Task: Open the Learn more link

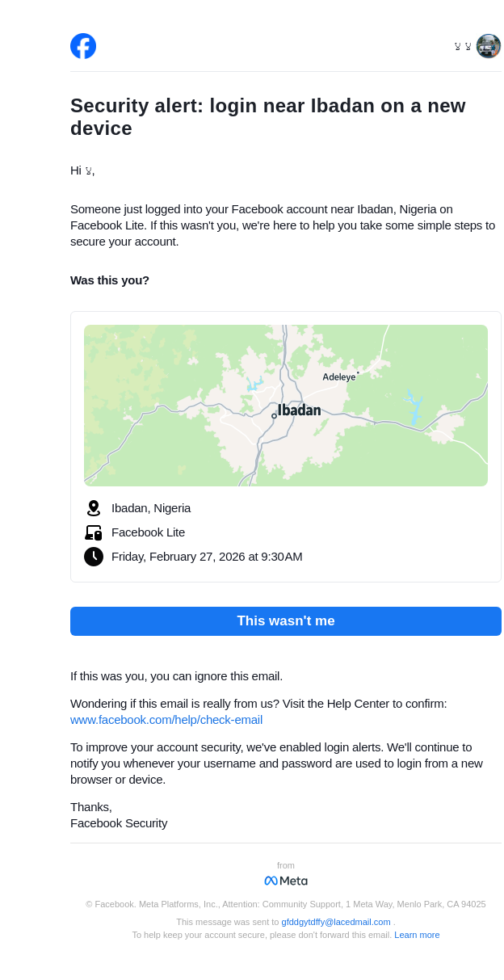Action: (417, 935)
